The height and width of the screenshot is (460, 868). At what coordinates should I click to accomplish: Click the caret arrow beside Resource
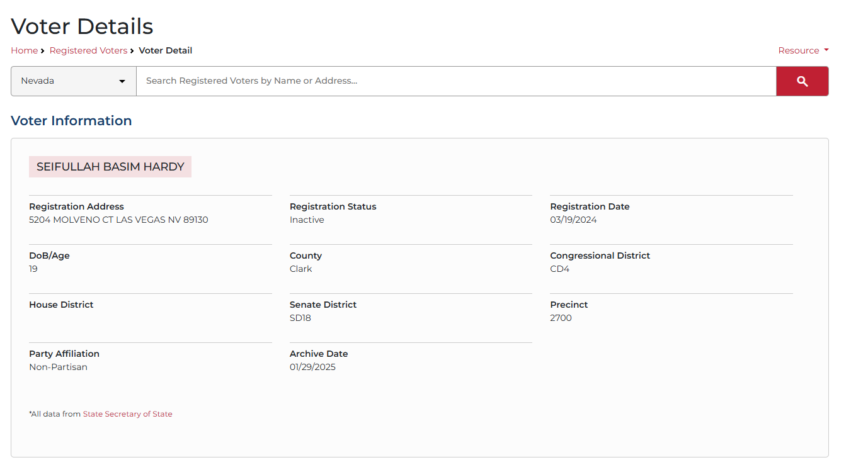(826, 50)
